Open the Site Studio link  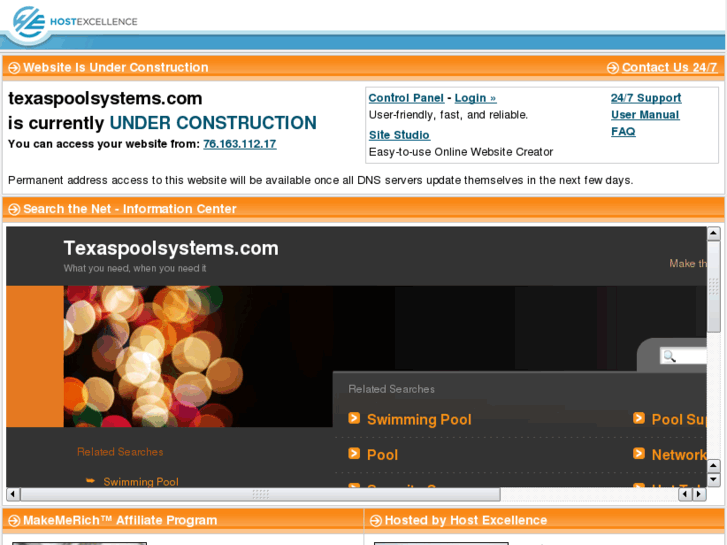coord(399,135)
